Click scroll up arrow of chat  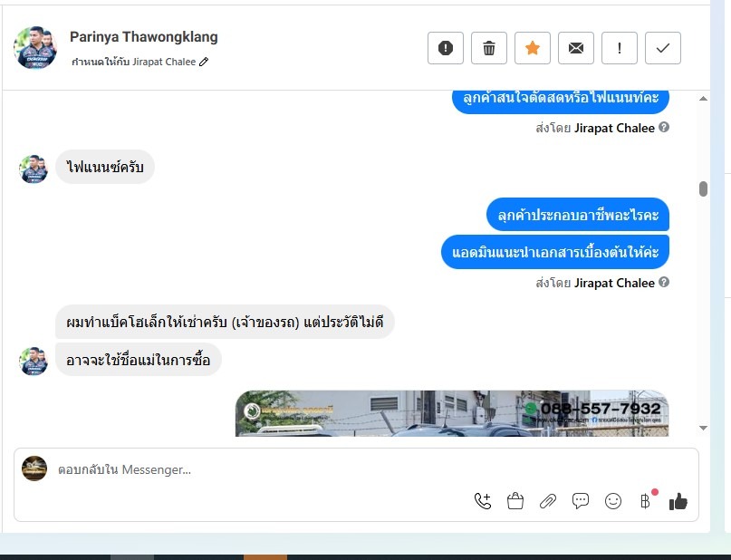pos(704,99)
